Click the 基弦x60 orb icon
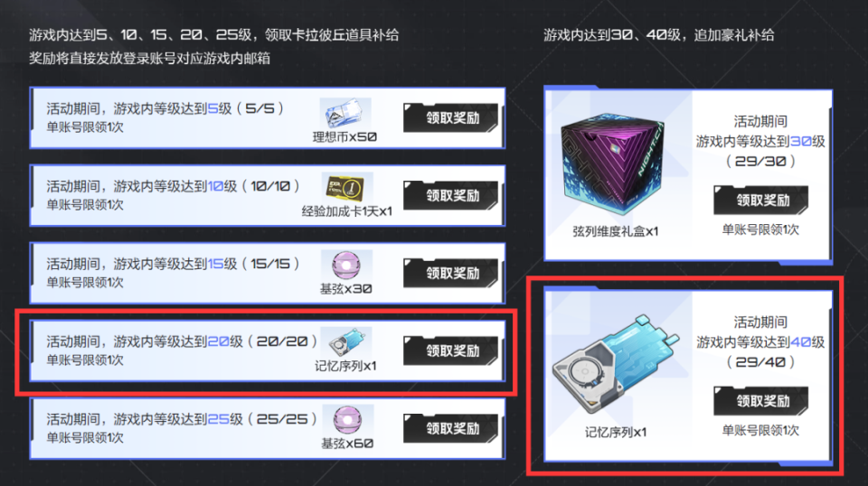868x486 pixels. [347, 420]
